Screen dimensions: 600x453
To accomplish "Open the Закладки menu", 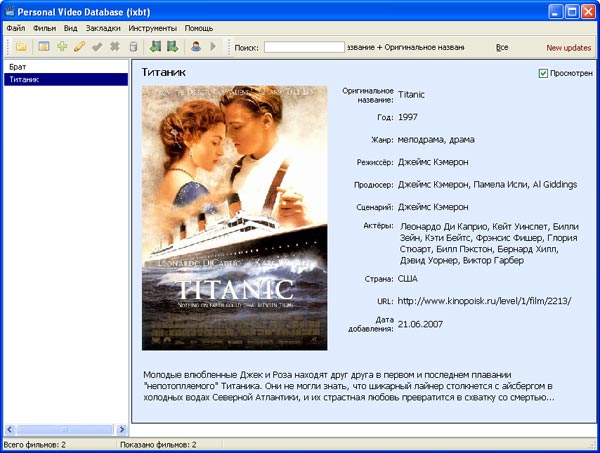I will click(103, 28).
